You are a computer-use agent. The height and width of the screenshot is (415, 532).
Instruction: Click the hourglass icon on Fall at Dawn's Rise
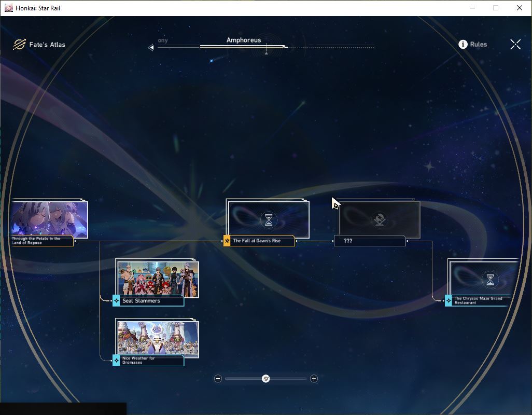click(x=269, y=219)
